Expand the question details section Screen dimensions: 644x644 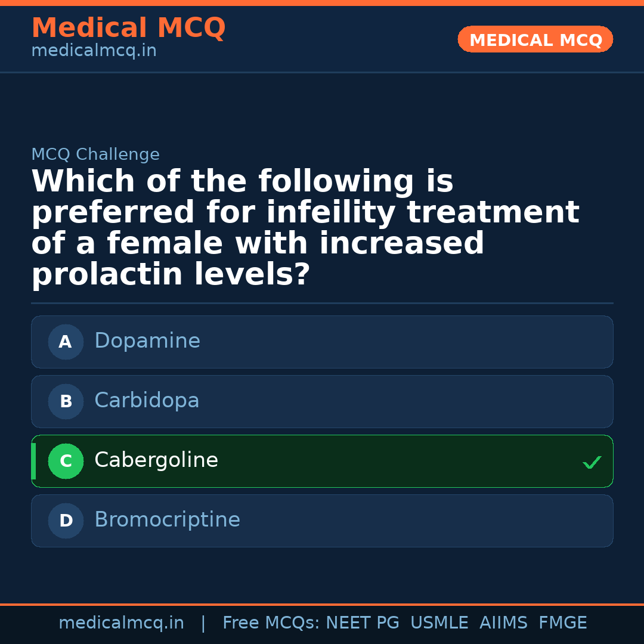[305, 227]
